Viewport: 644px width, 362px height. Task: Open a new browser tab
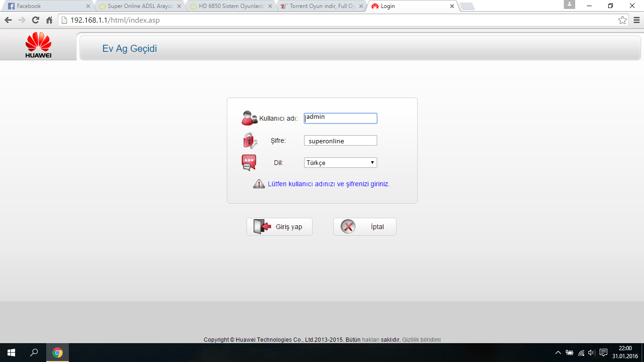click(467, 7)
